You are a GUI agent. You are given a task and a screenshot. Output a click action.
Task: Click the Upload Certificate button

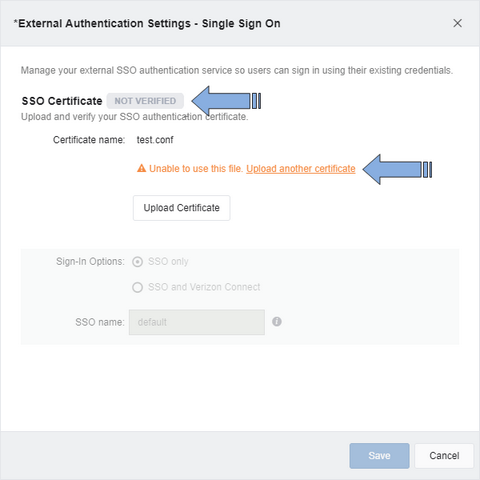pyautogui.click(x=181, y=208)
